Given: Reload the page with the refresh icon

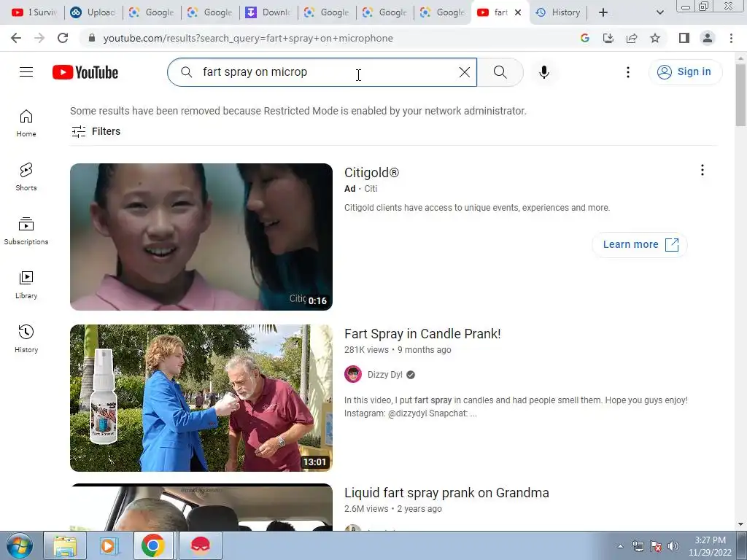Looking at the screenshot, I should pyautogui.click(x=63, y=38).
